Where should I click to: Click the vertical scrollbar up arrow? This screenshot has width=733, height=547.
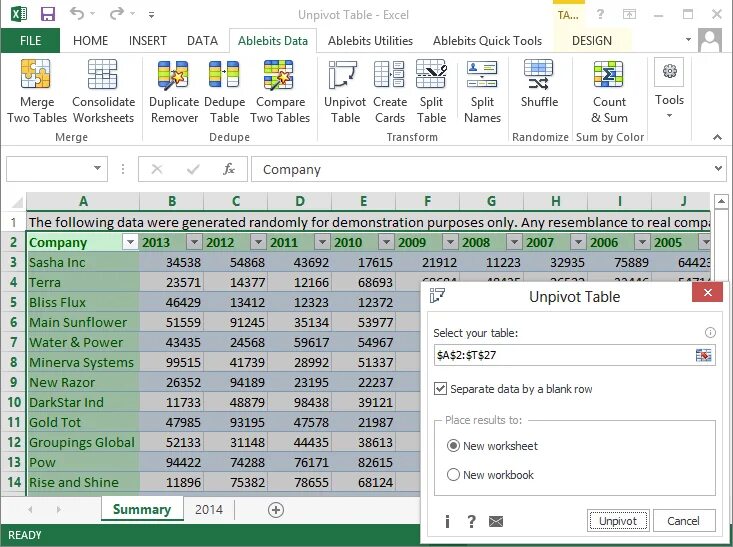[x=721, y=202]
